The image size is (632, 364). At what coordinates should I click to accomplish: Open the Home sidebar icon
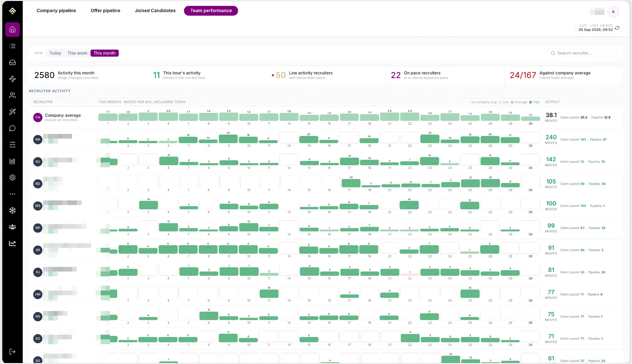13,30
